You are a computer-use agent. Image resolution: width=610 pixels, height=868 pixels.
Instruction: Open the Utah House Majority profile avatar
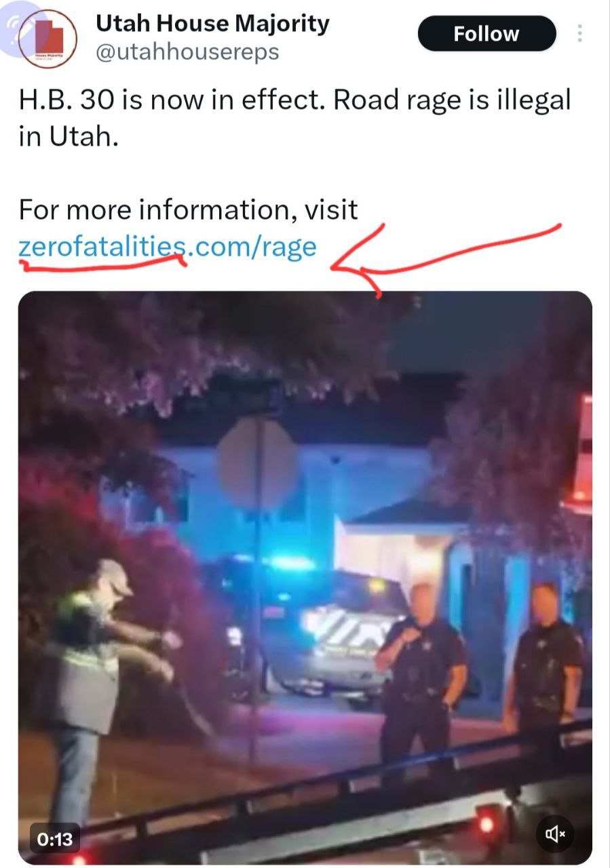47,39
